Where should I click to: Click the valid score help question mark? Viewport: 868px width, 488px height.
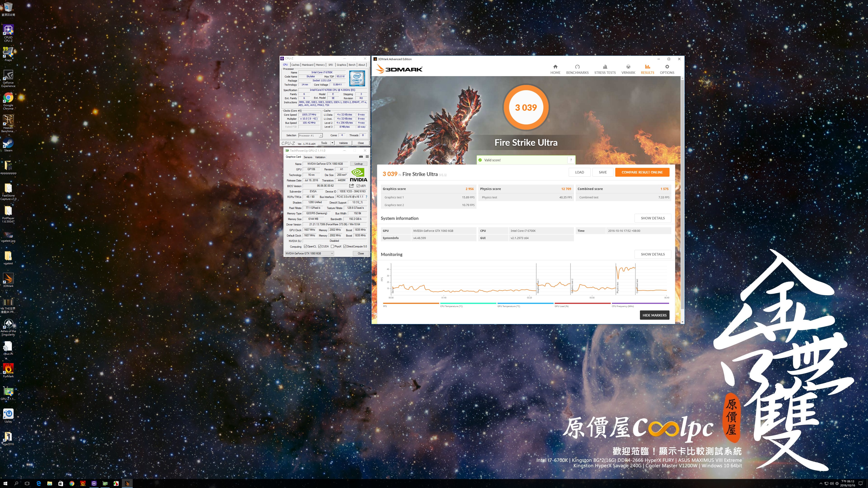tap(571, 160)
